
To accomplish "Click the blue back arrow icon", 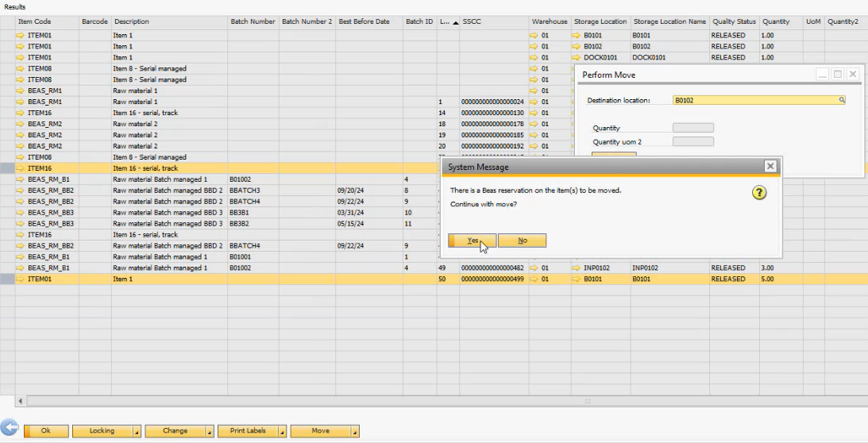I will coord(10,429).
